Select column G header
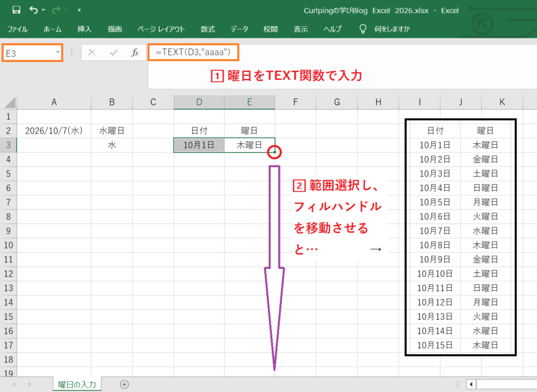Viewport: 537px width, 392px height. click(x=337, y=102)
